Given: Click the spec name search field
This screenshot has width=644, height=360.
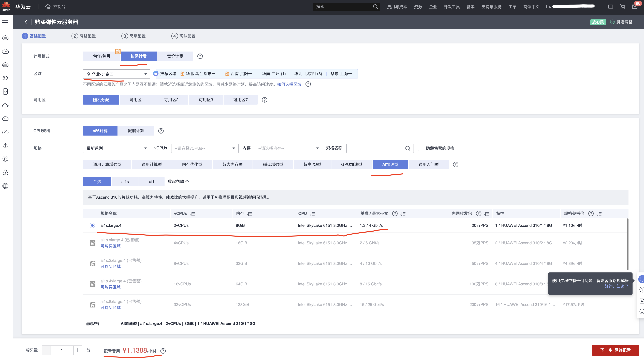Looking at the screenshot, I should [375, 148].
